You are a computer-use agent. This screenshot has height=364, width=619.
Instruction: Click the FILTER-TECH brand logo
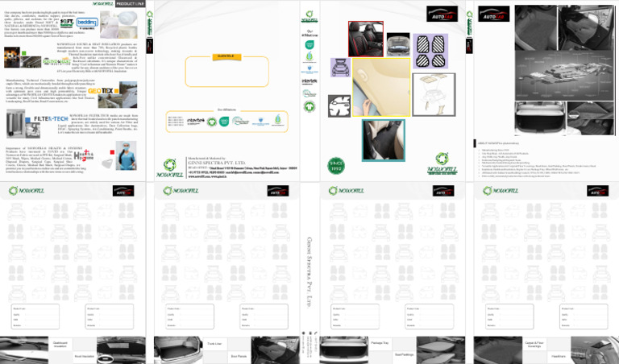[x=48, y=118]
